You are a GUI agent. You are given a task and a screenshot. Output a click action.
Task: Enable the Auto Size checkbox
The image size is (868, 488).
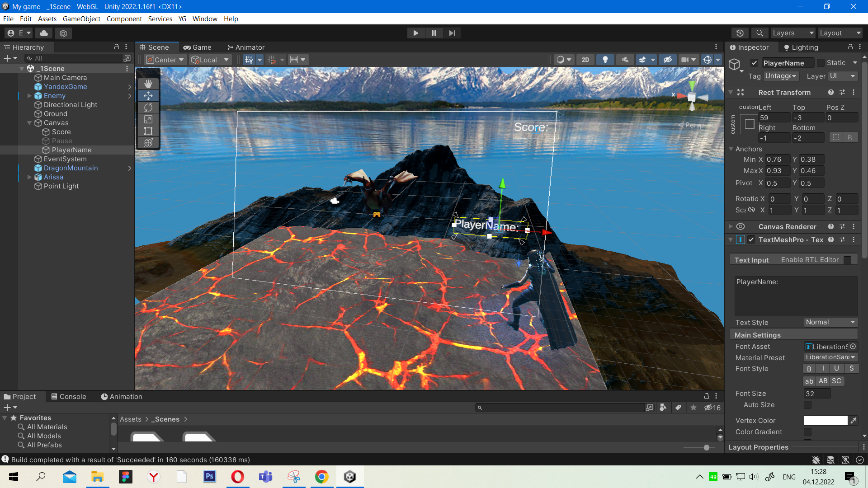pos(807,405)
